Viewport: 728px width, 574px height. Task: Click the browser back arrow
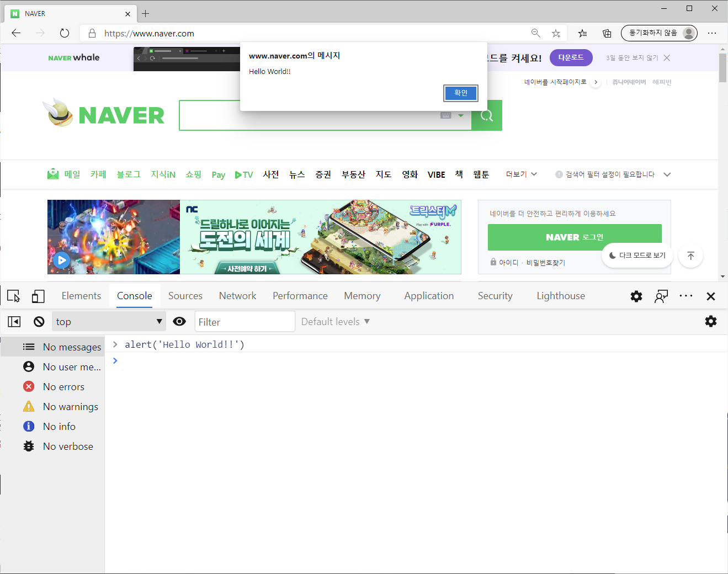pos(16,33)
